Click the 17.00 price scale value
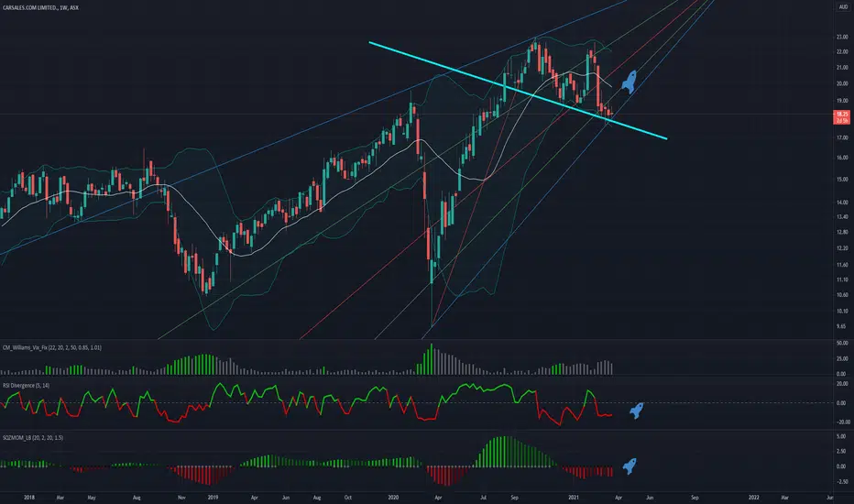 pos(842,137)
